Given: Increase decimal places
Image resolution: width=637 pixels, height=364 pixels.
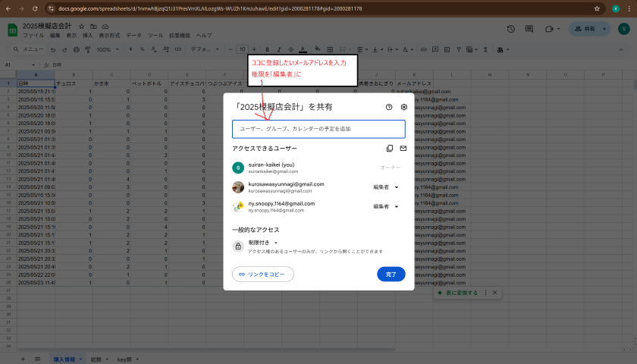Looking at the screenshot, I should click(x=166, y=49).
